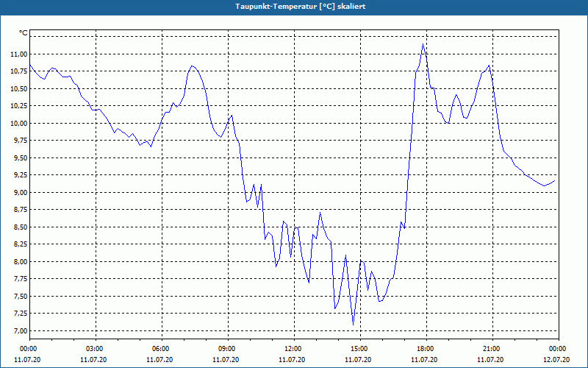This screenshot has width=588, height=368.
Task: Click the curve's peak near 21:00
Action: 489,66
